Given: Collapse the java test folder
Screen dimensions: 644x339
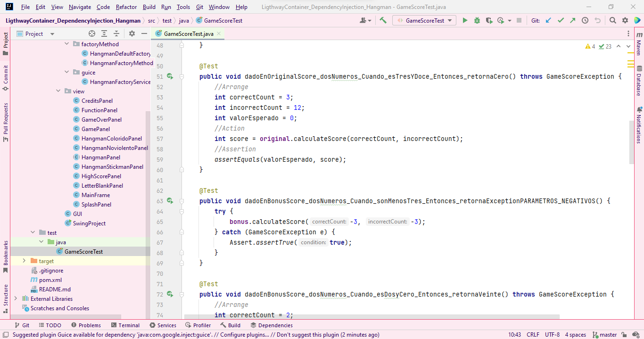Looking at the screenshot, I should [41, 242].
